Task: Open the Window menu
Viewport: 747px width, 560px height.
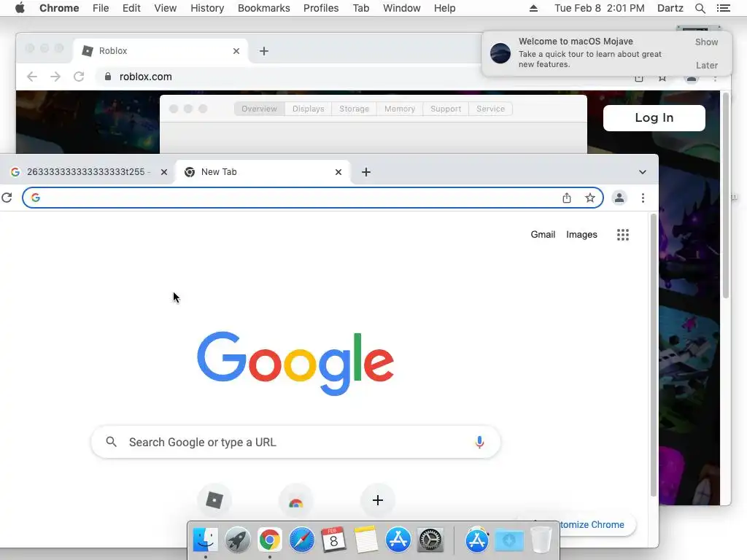Action: tap(402, 8)
